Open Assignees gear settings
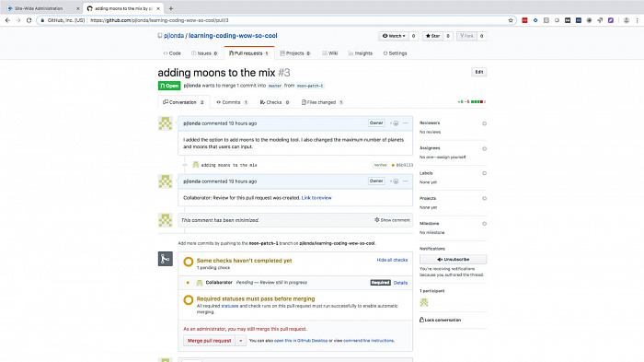644x362 pixels. [x=484, y=148]
